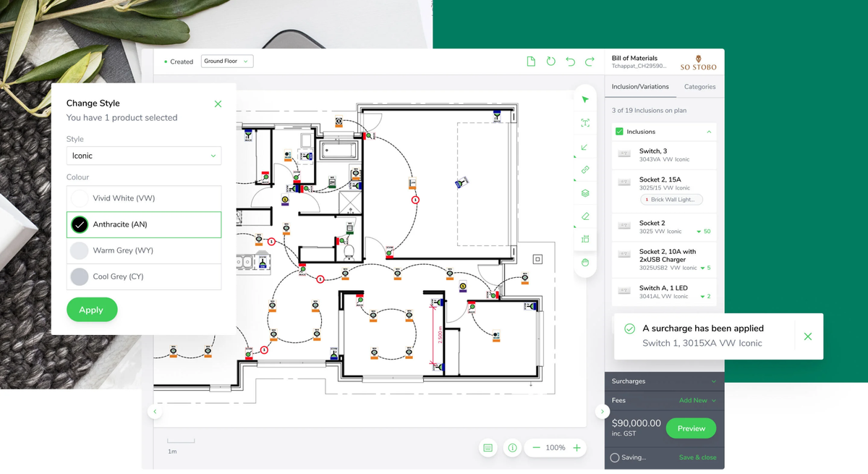Zoom out with the minus button

tap(536, 448)
